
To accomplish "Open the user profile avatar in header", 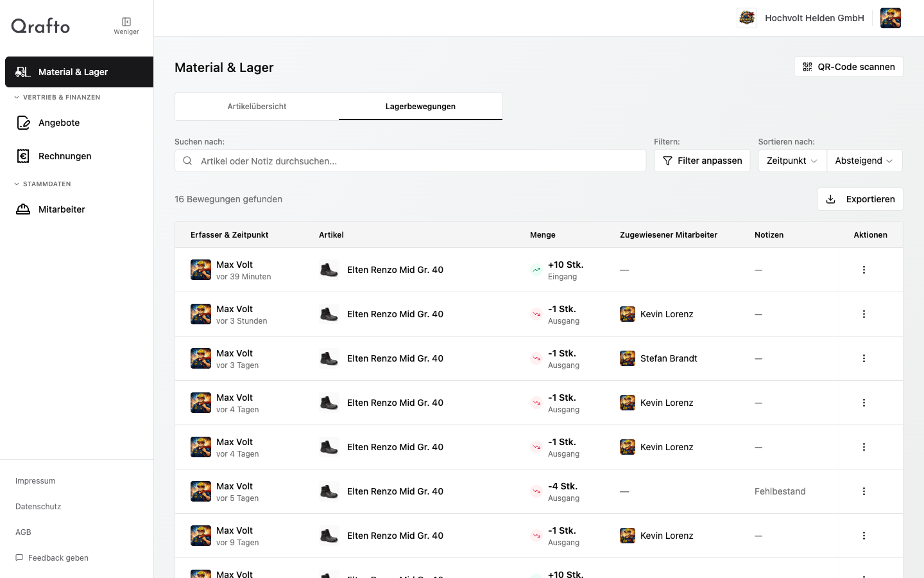I will [x=890, y=18].
